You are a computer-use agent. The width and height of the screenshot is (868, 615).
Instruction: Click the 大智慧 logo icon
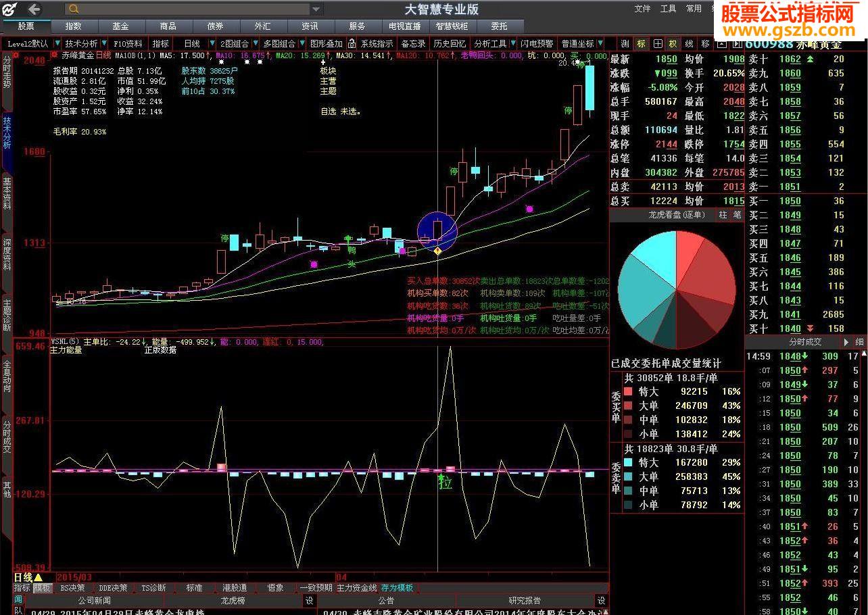pos(9,9)
